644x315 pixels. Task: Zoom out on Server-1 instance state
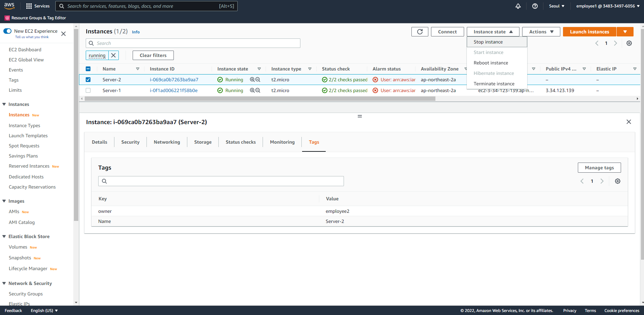(258, 90)
